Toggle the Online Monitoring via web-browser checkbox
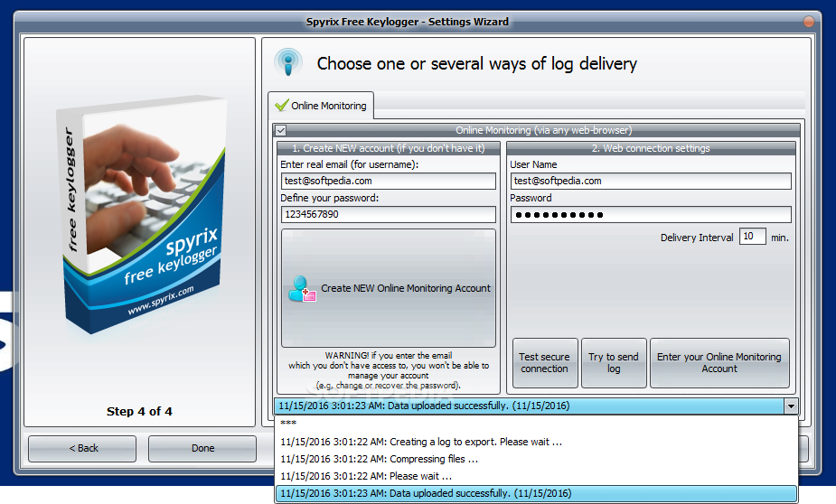This screenshot has height=504, width=836. [x=281, y=130]
